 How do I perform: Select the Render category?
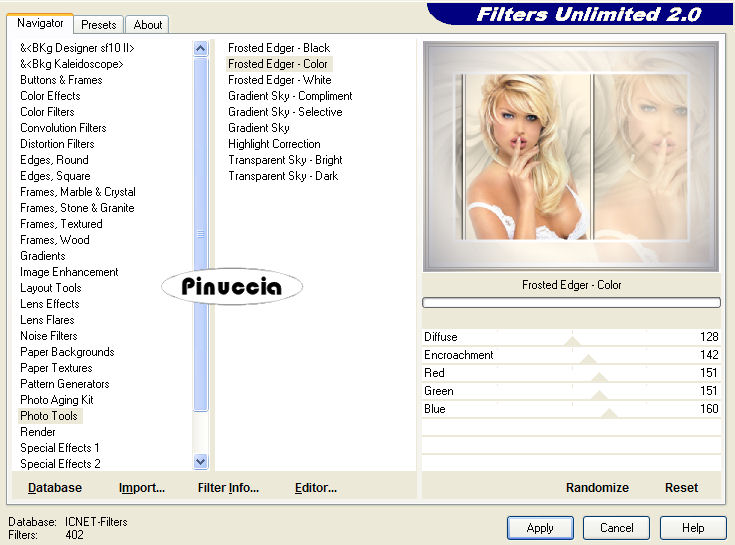[x=38, y=432]
